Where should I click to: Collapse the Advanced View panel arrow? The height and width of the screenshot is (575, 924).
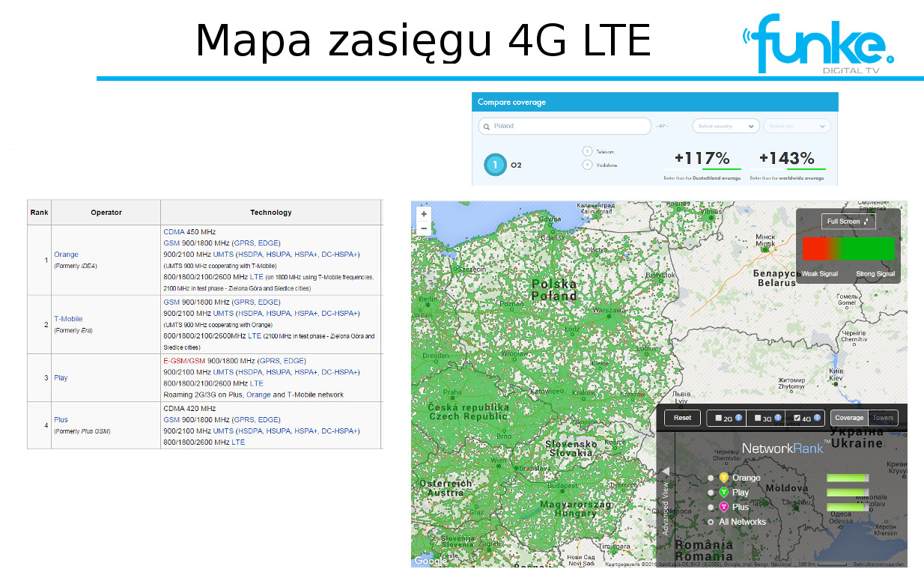tap(665, 471)
